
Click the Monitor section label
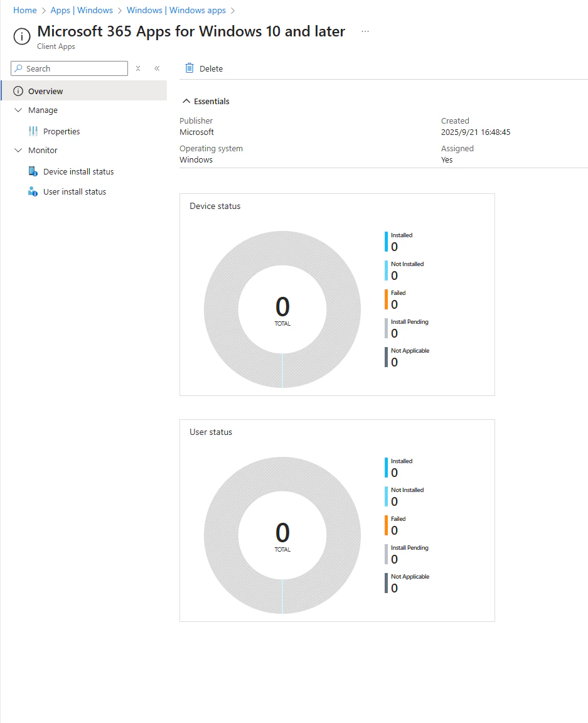coord(43,150)
